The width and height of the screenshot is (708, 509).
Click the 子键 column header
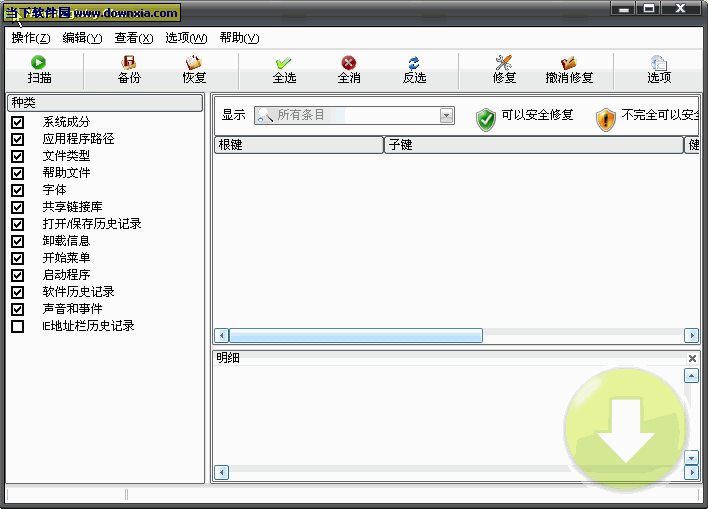533,145
